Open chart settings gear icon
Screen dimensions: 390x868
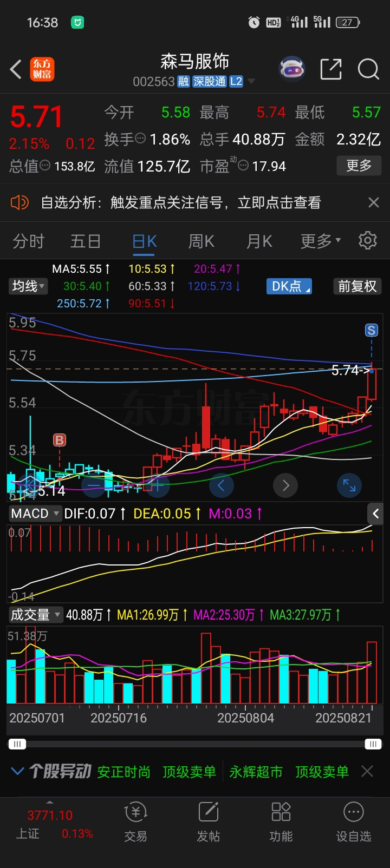368,240
